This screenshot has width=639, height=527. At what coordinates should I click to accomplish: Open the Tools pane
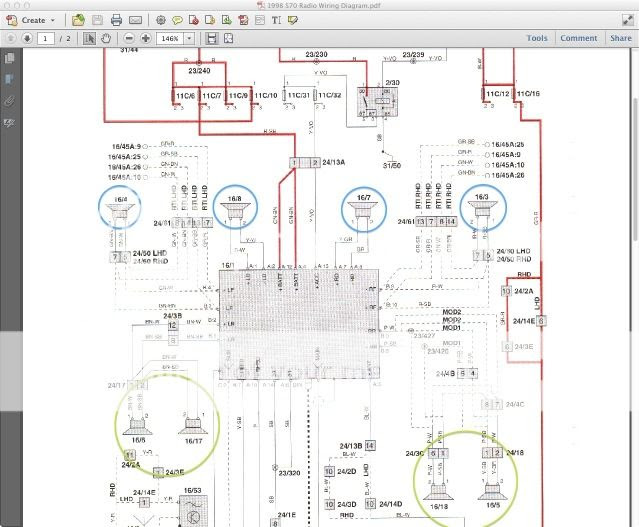point(537,38)
